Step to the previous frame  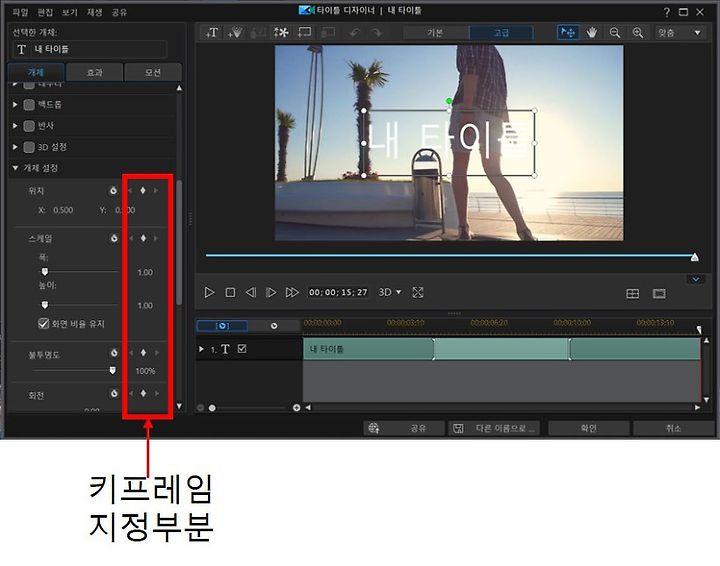(x=251, y=292)
